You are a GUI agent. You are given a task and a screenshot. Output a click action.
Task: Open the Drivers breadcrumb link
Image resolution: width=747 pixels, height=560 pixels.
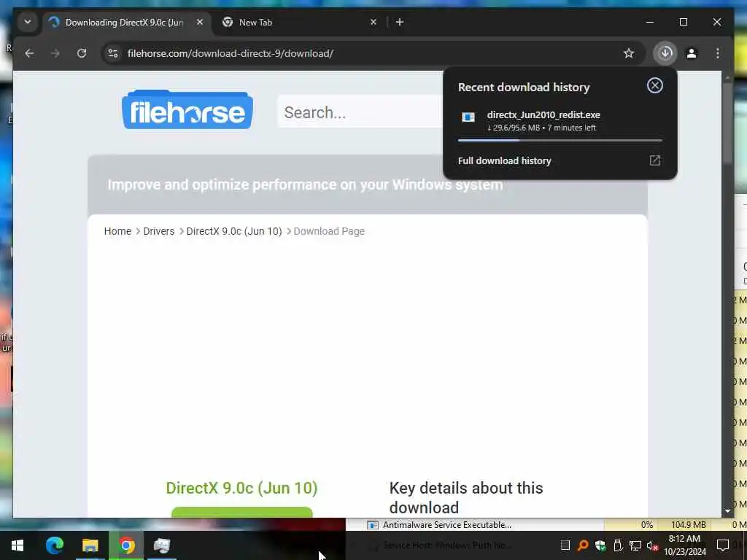[x=158, y=231]
